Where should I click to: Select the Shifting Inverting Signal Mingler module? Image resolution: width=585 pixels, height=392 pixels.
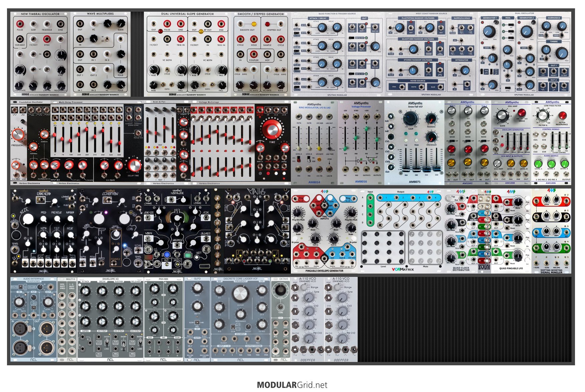point(551,231)
